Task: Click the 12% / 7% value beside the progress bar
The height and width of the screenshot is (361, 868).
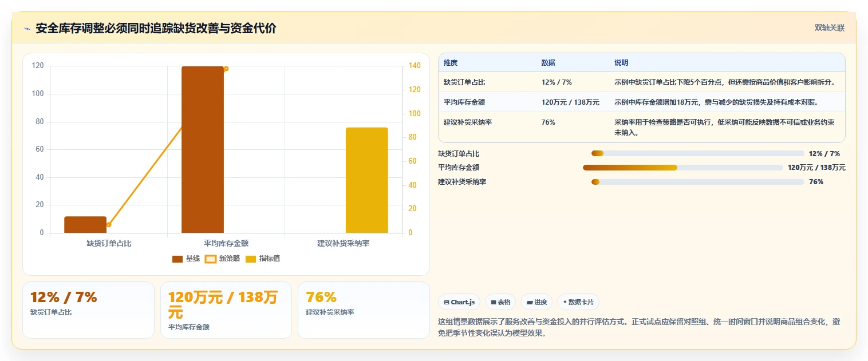Action: point(824,153)
